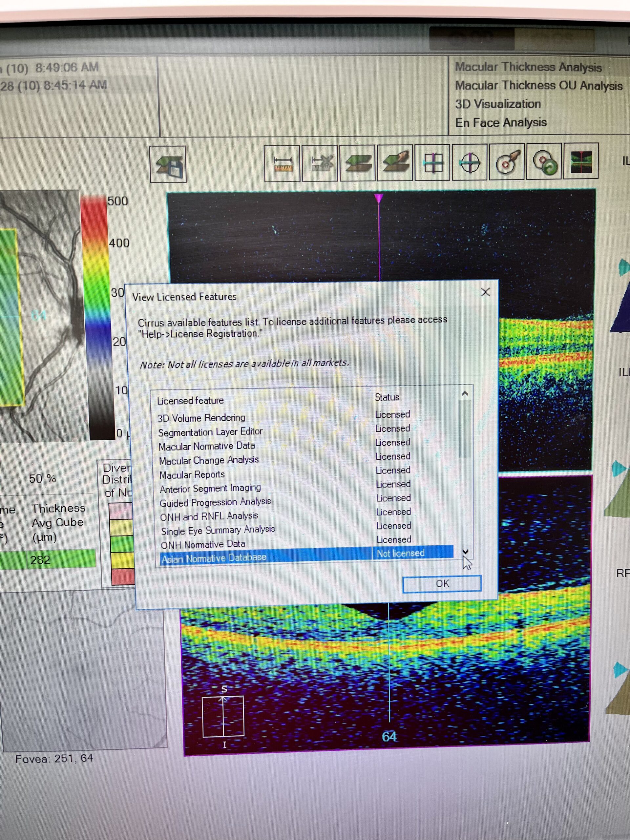
Task: Click the green layers segmentation icon
Action: (x=358, y=163)
